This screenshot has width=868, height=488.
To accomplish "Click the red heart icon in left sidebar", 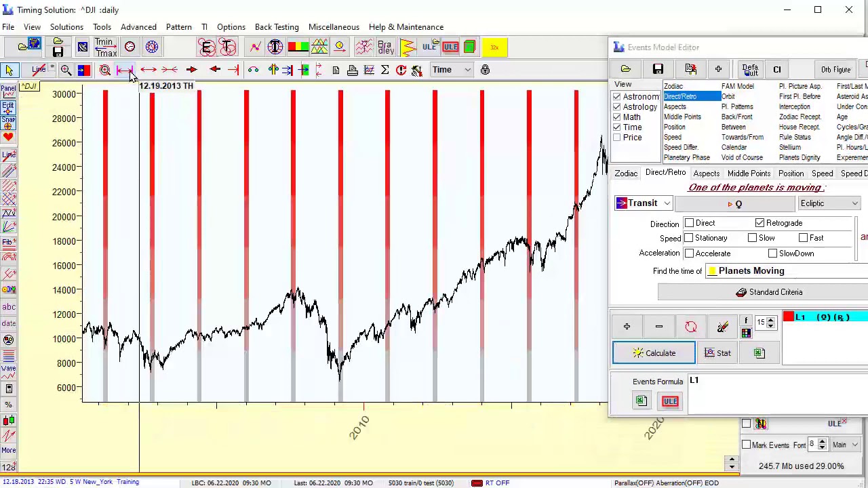I will 8,137.
